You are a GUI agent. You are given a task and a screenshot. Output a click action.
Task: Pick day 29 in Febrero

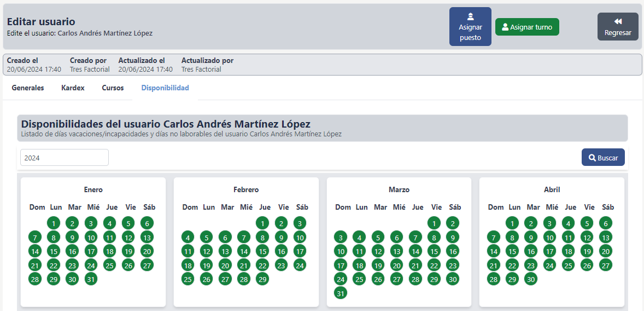pos(262,279)
